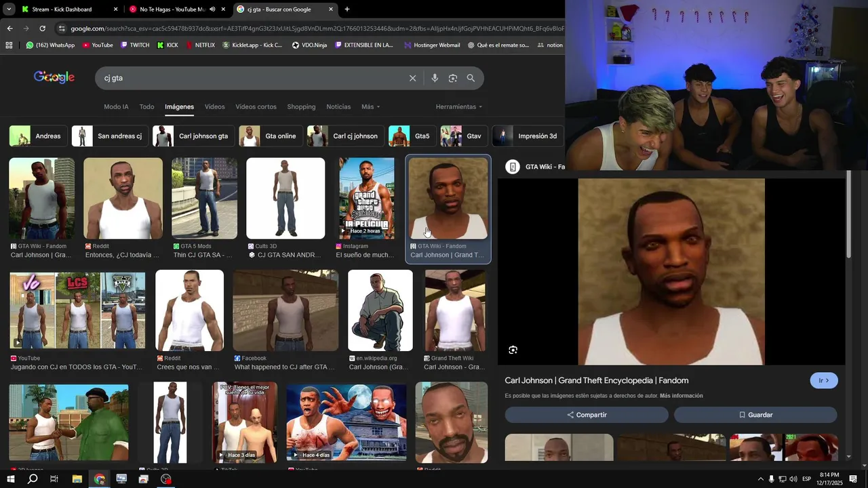This screenshot has width=868, height=488.
Task: Select the Carl cj johnson chip
Action: point(345,136)
